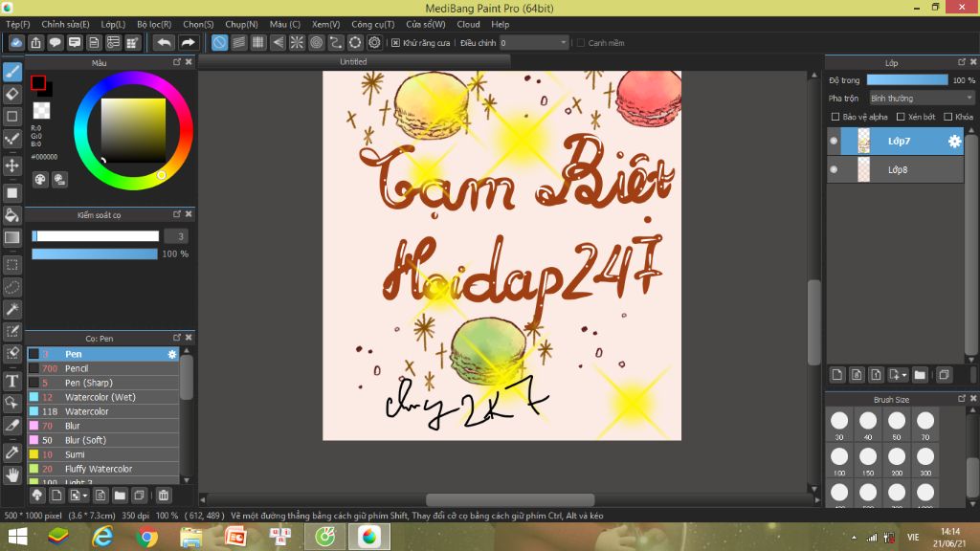Choose Watercolor (Wet) brush
Viewport: 980px width, 551px height.
103,397
